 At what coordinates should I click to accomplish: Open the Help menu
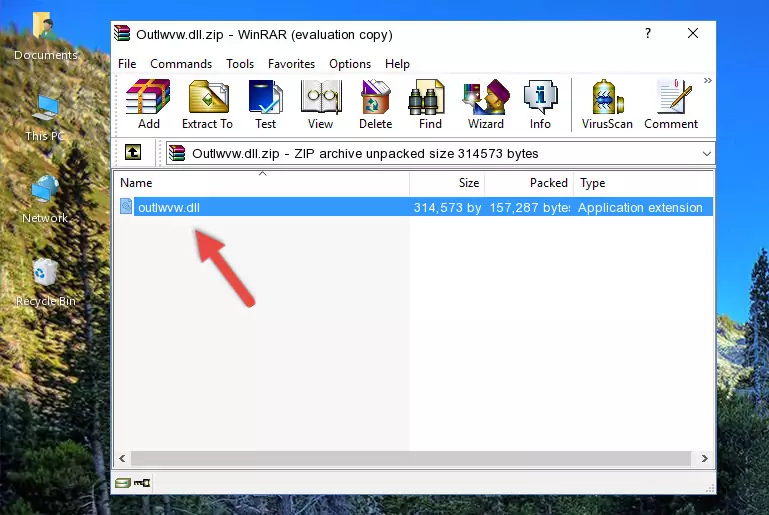click(x=397, y=64)
